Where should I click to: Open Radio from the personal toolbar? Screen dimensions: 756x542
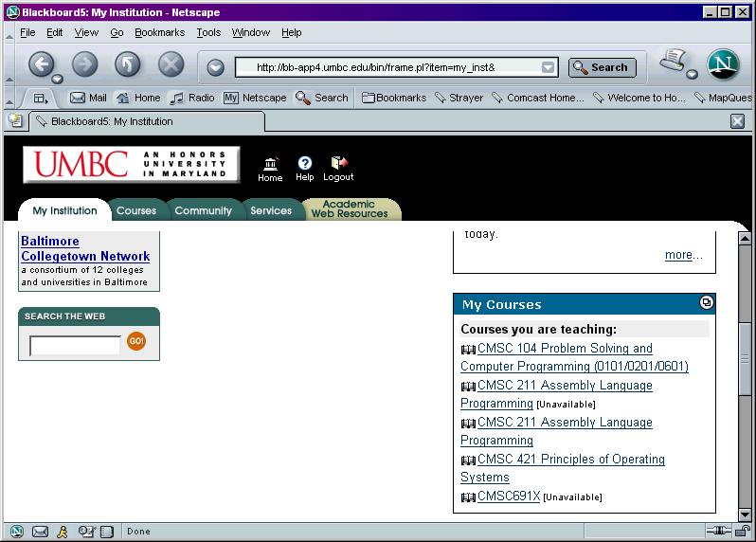tap(192, 98)
